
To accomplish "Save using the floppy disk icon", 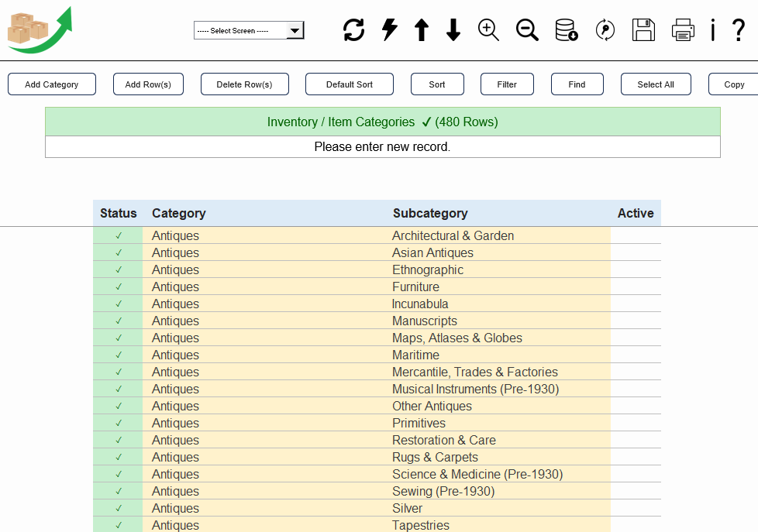I will [643, 30].
